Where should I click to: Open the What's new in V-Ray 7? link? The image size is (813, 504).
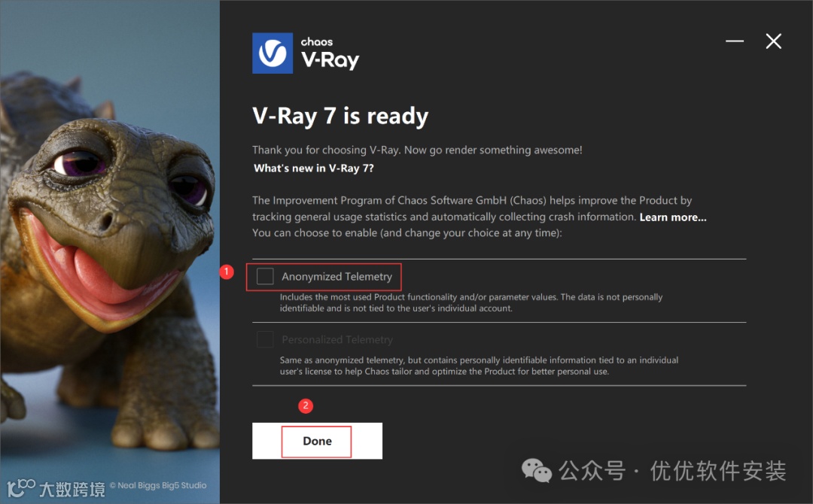[314, 169]
